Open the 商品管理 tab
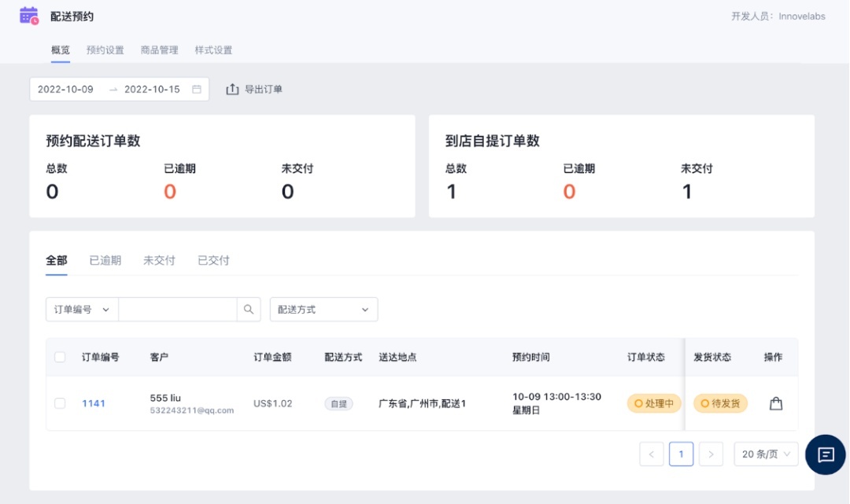 pyautogui.click(x=160, y=50)
